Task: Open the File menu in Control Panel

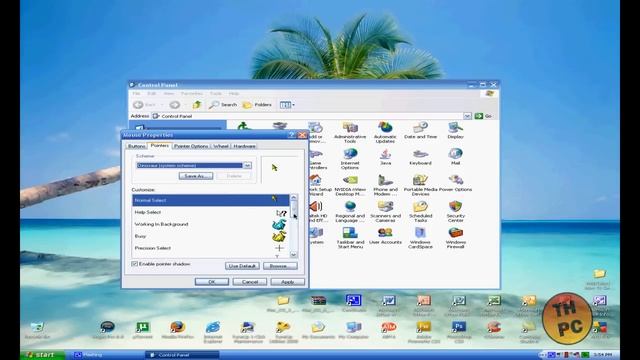Action: (x=136, y=93)
